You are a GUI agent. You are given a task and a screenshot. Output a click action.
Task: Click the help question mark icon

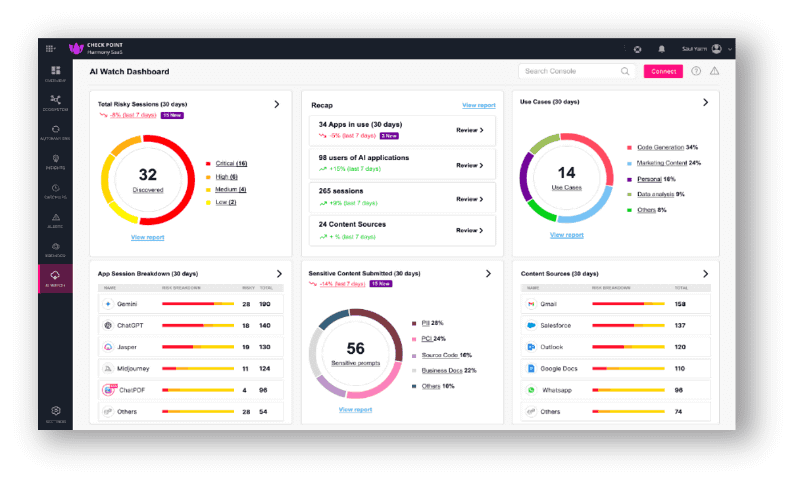coord(696,71)
